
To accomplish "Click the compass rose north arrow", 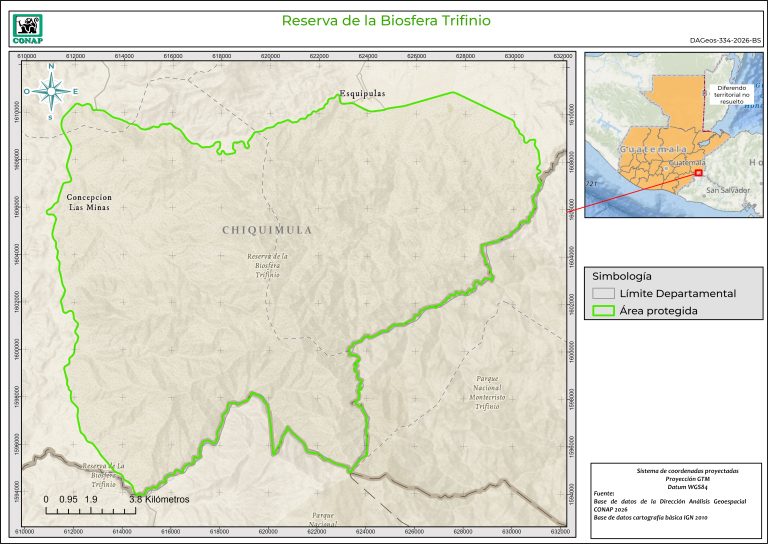I will [x=51, y=91].
